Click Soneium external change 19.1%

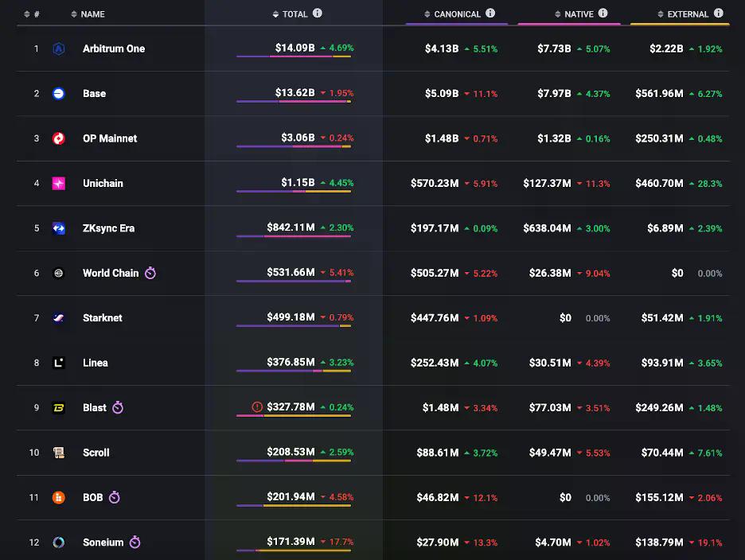click(x=710, y=542)
